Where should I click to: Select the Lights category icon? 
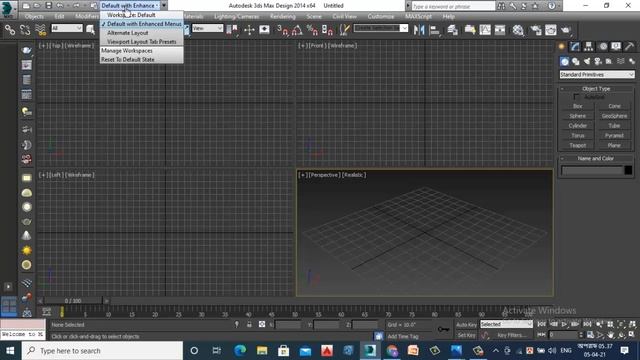[x=587, y=61]
